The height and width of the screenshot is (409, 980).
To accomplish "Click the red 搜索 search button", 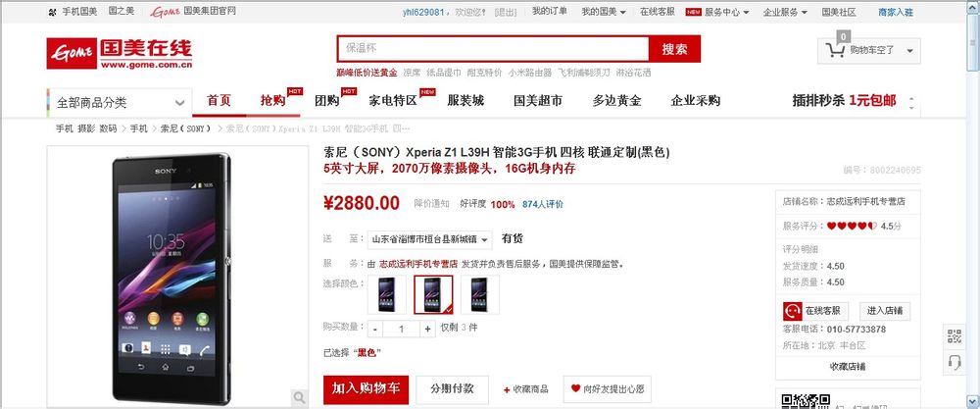I will [x=674, y=49].
